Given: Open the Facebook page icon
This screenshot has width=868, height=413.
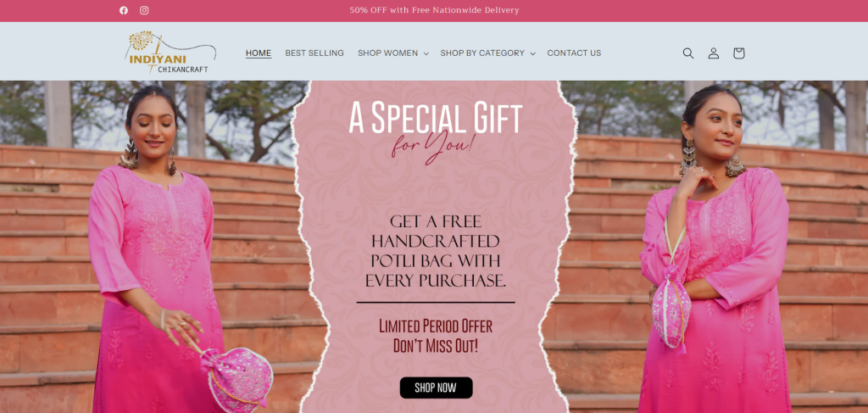Looking at the screenshot, I should (x=124, y=10).
